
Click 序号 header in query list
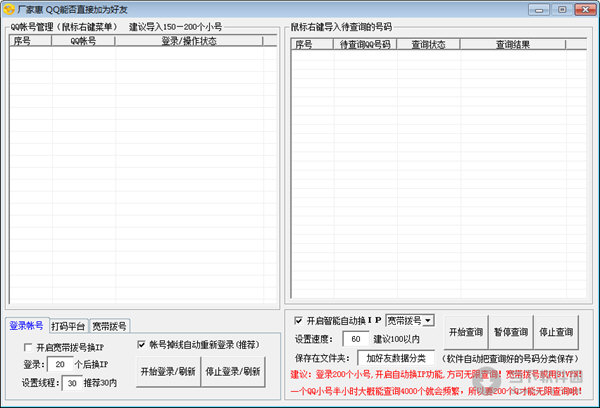coord(311,44)
